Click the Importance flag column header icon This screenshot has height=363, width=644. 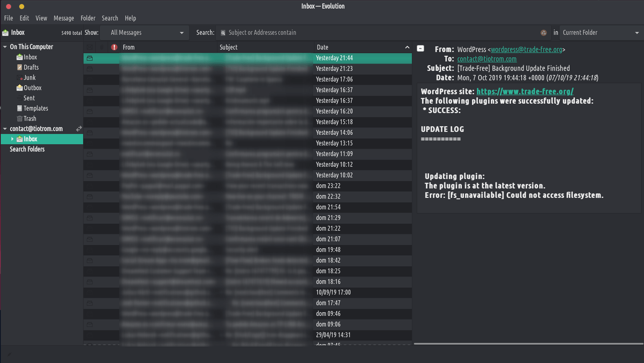(114, 48)
